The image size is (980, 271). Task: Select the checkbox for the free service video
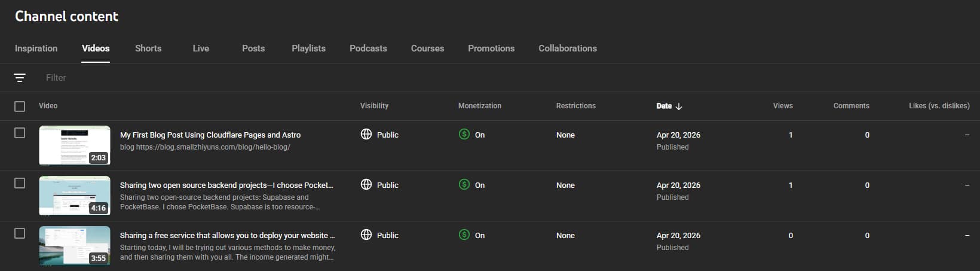20,233
